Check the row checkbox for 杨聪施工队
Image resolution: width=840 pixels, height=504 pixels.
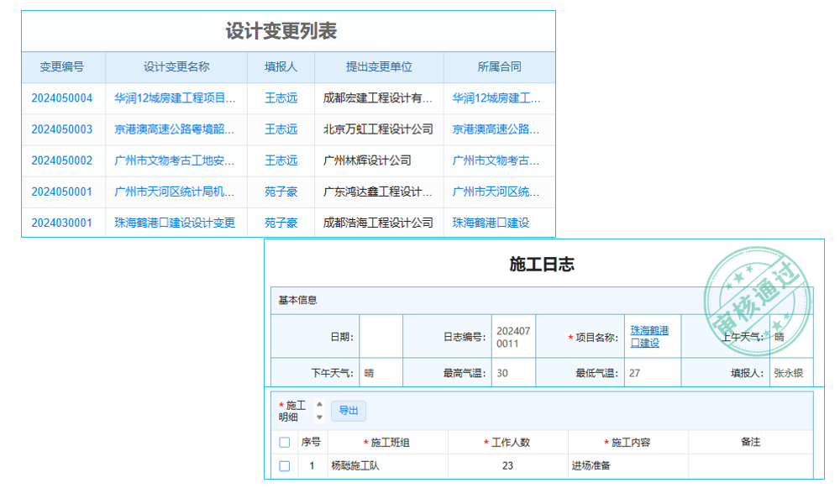[284, 465]
